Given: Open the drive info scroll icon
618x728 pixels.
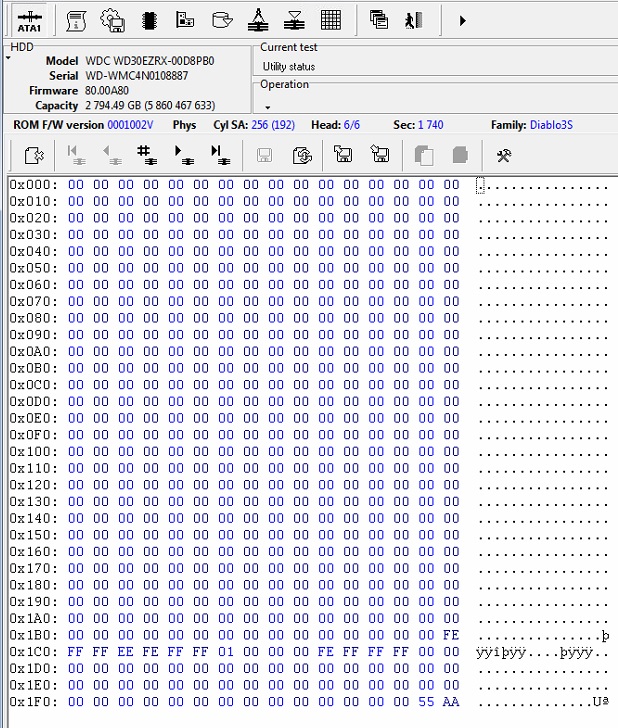Looking at the screenshot, I should (x=76, y=21).
